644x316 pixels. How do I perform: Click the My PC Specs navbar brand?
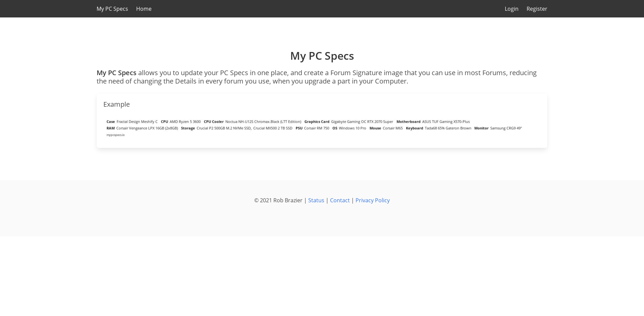pyautogui.click(x=112, y=9)
